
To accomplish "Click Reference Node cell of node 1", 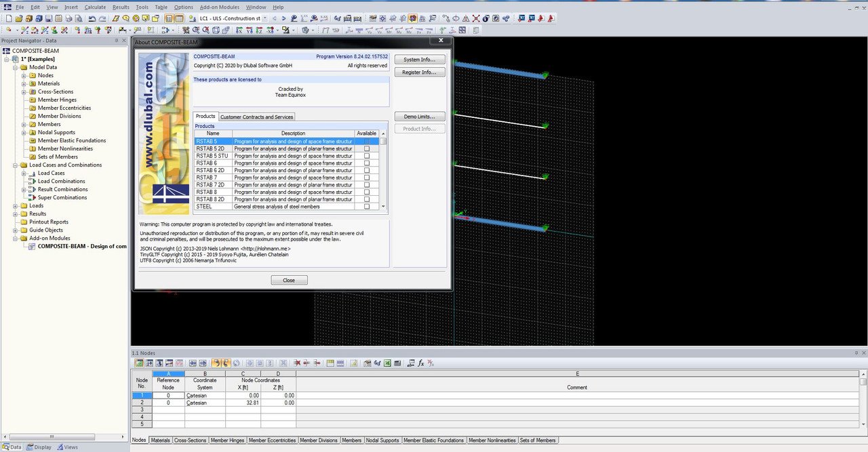I will click(x=168, y=395).
